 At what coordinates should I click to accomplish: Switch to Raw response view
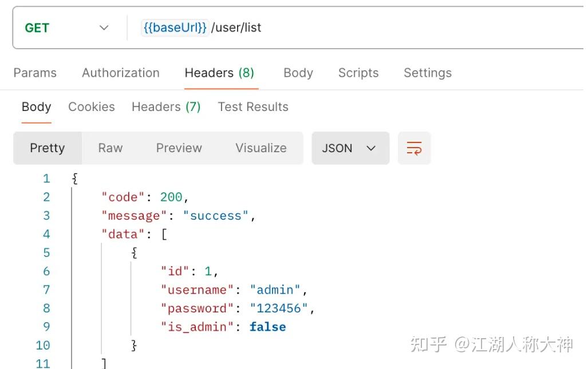pos(110,148)
